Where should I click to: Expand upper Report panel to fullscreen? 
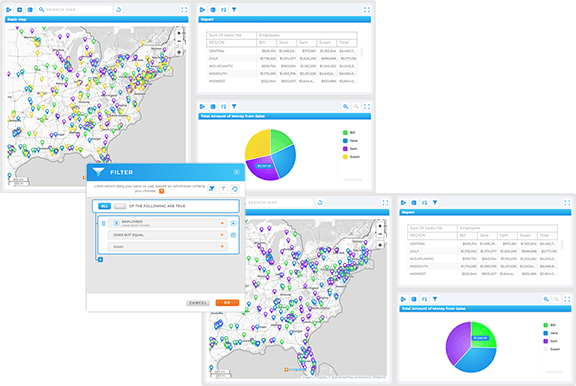coord(367,10)
